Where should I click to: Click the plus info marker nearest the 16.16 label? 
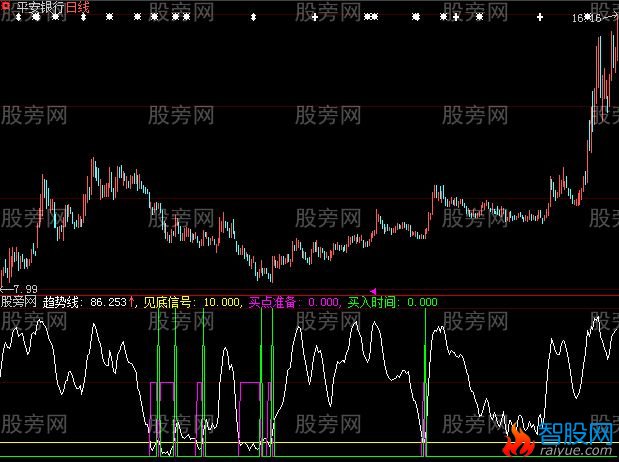[540, 17]
